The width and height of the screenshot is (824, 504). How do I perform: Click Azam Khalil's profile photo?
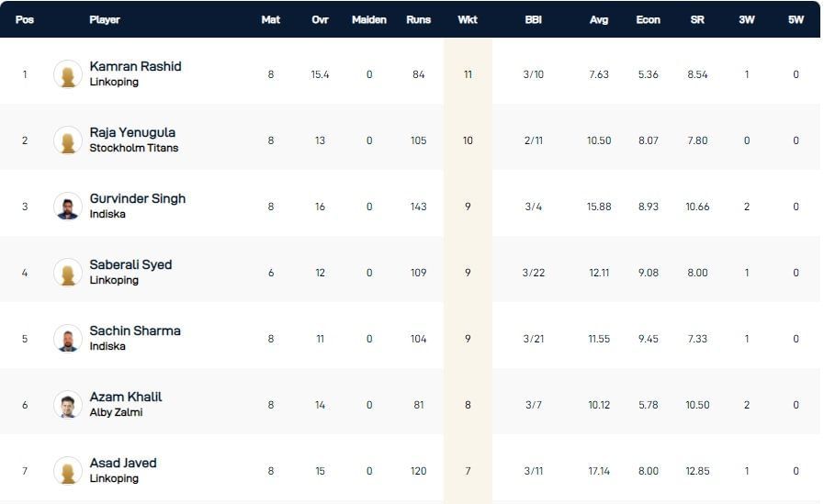[68, 405]
